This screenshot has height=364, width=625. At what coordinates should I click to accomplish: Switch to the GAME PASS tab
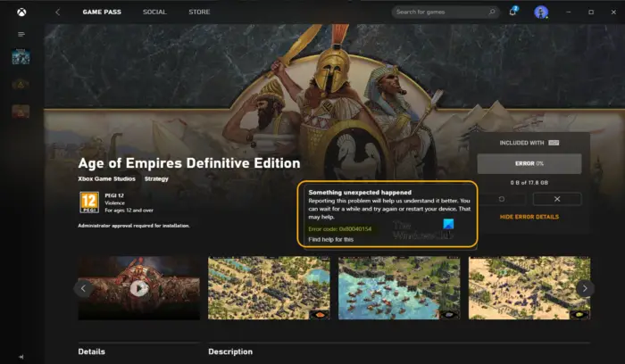102,12
